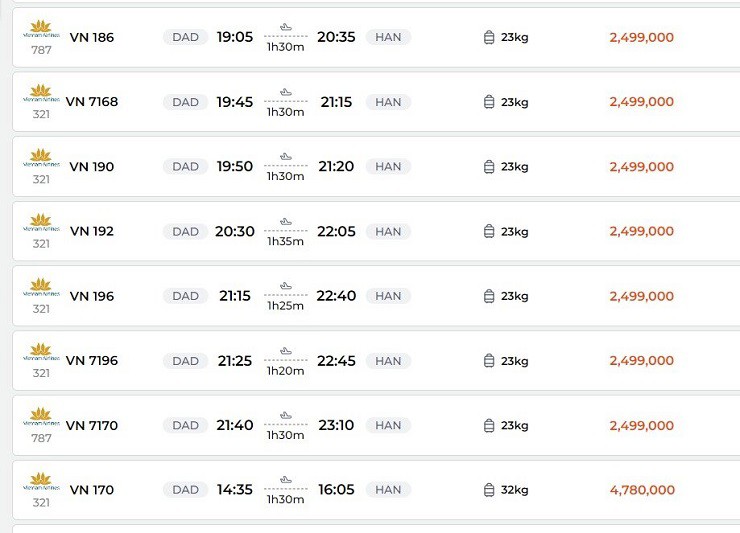The height and width of the screenshot is (533, 740).
Task: Click Vietnam Airlines logo for flight VN 186
Action: pos(41,28)
